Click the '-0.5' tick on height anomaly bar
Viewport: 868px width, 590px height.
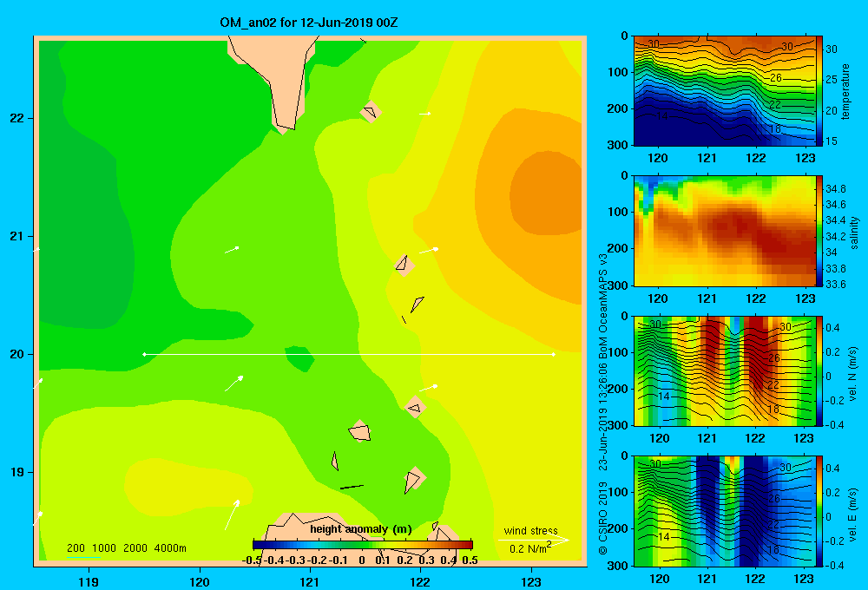(251, 560)
